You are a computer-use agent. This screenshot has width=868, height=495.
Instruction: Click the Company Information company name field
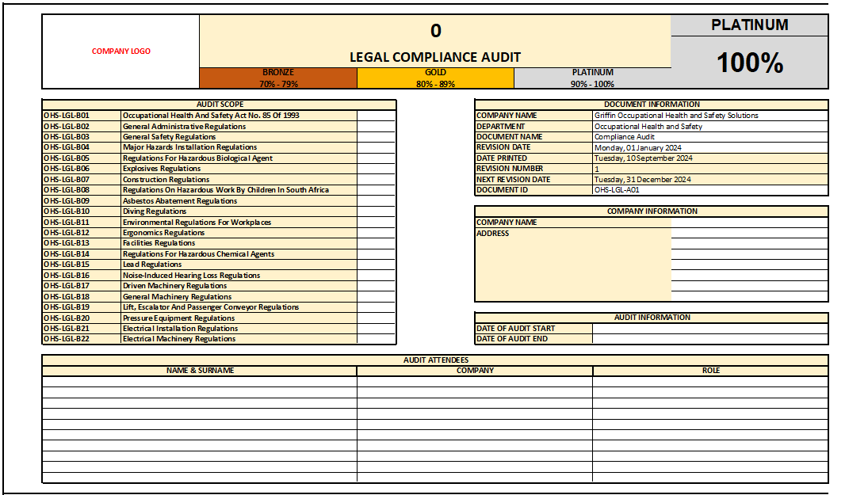749,223
